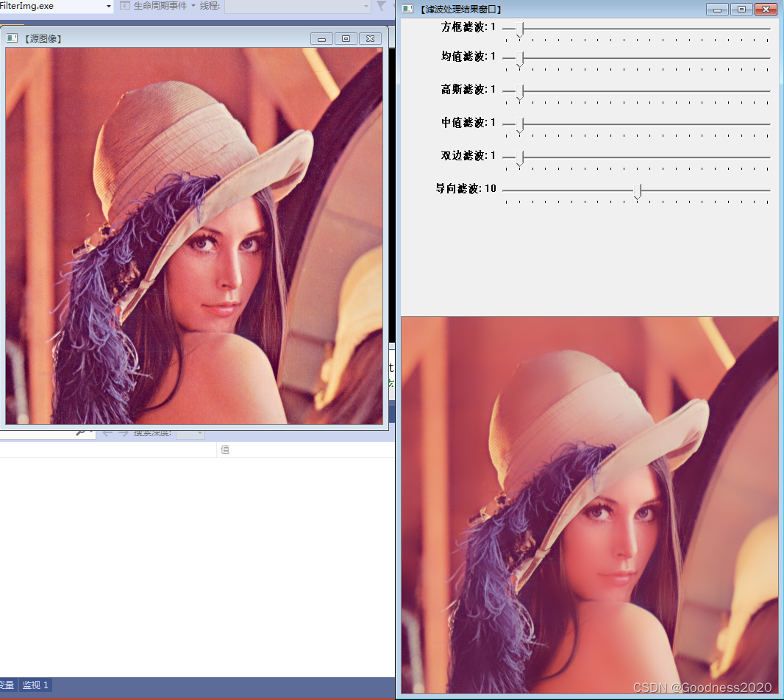Click the 导向滤波 slider thumb
This screenshot has width=784, height=700.
[x=638, y=191]
